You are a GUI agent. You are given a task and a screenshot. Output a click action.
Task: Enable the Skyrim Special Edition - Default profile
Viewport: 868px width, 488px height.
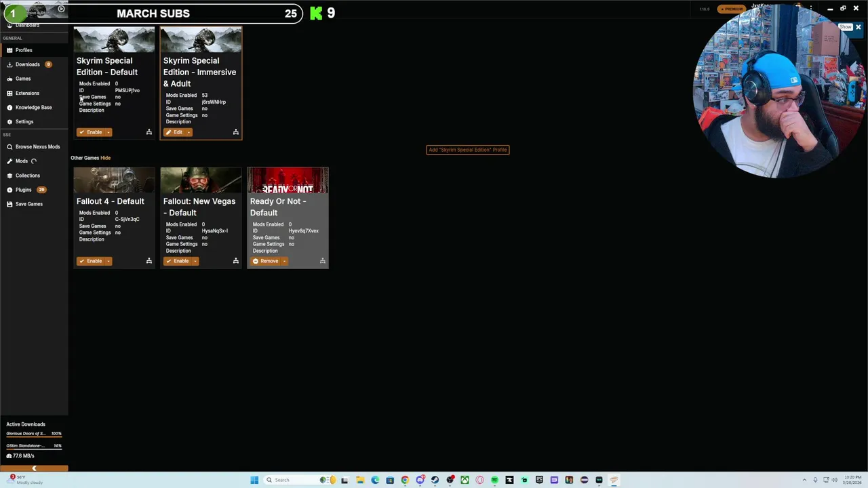pos(90,132)
